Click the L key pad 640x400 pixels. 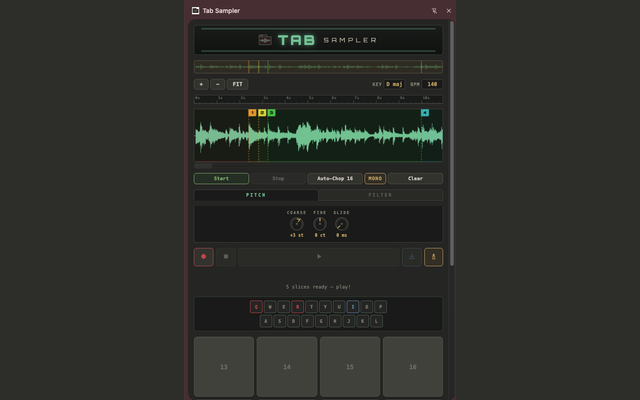point(376,321)
